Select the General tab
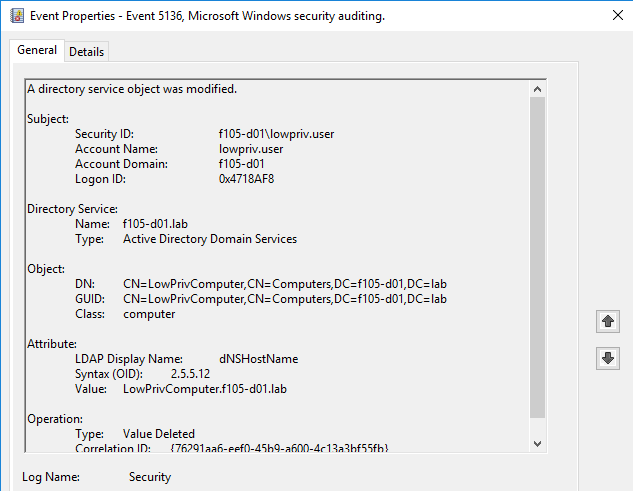The height and width of the screenshot is (491, 633). [x=37, y=51]
